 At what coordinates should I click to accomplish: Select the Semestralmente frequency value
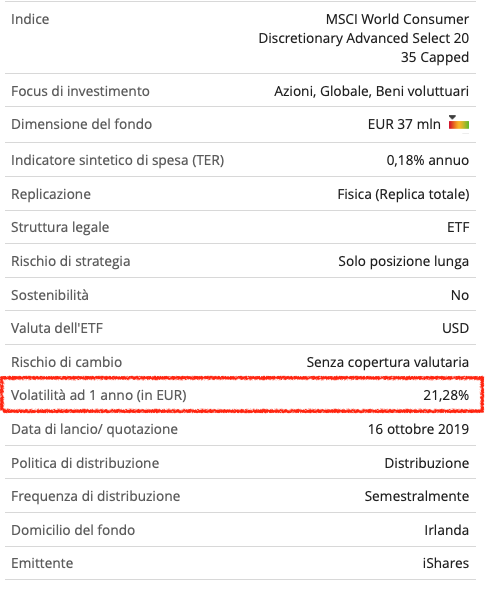coord(417,496)
